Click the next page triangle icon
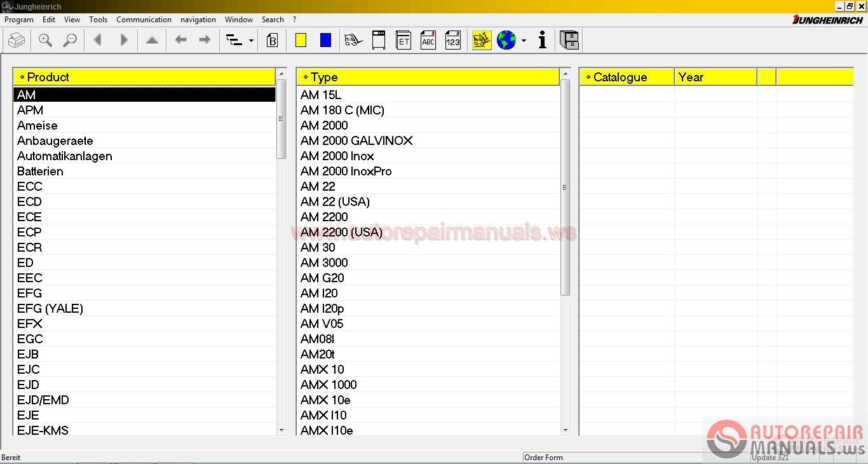Viewport: 868px width, 464px height. click(124, 41)
